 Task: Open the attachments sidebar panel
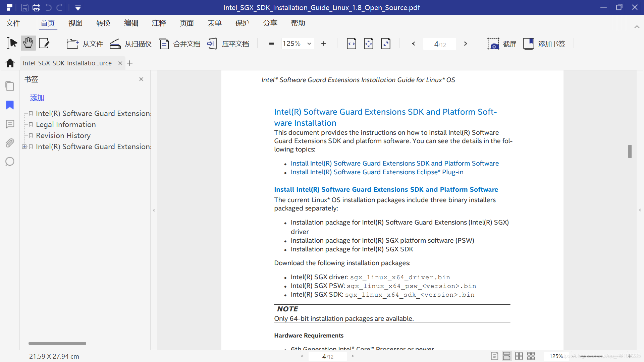[x=10, y=143]
